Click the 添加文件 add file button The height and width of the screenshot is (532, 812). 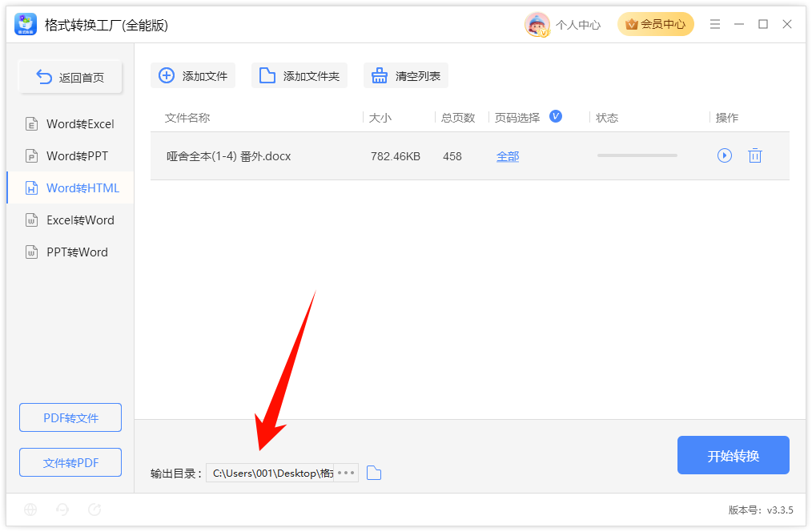point(193,75)
